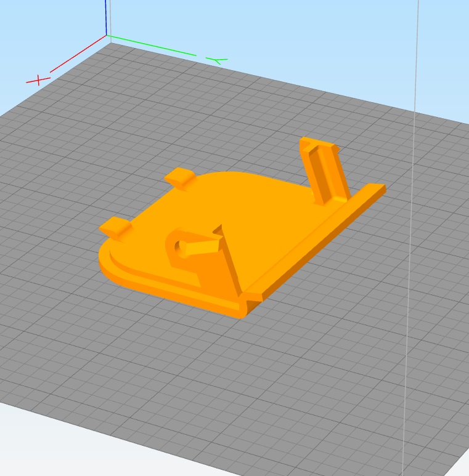Click the origin where the three axes meet
The height and width of the screenshot is (476, 469).
click(x=107, y=36)
